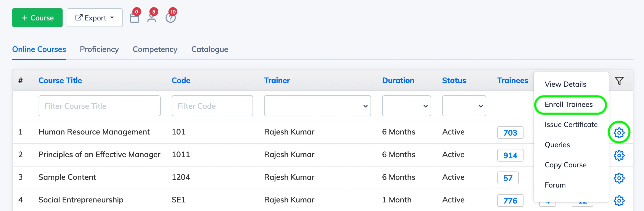Choose Copy Course in the menu
This screenshot has height=211, width=644.
pyautogui.click(x=566, y=165)
